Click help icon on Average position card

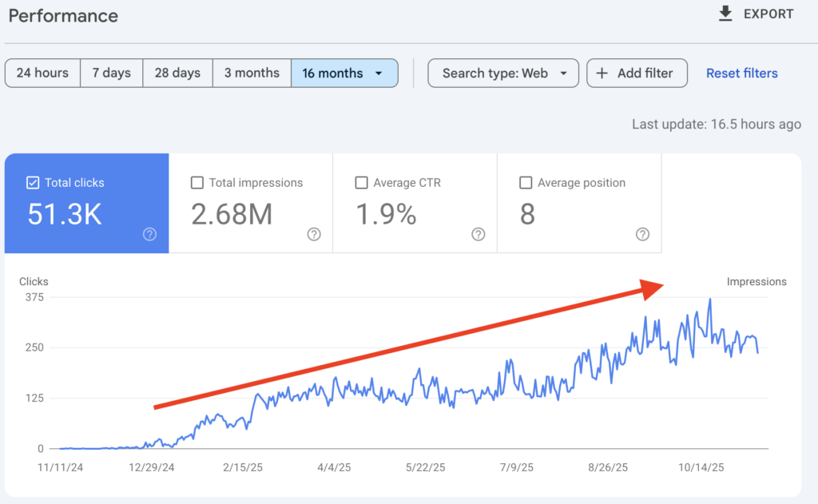tap(642, 234)
